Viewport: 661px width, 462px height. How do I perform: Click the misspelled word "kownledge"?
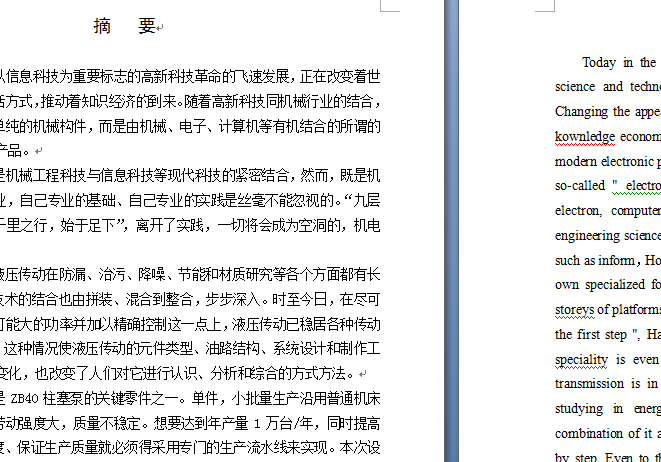tap(585, 137)
